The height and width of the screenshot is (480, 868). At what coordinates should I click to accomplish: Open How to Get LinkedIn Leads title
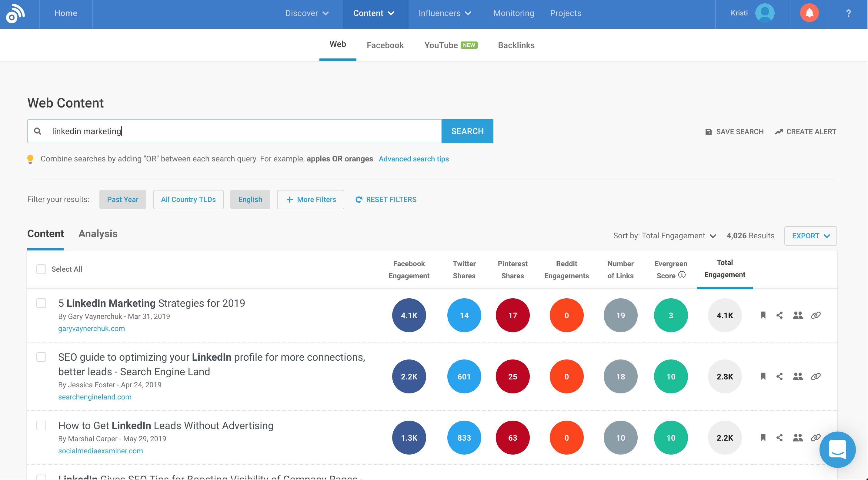[166, 425]
